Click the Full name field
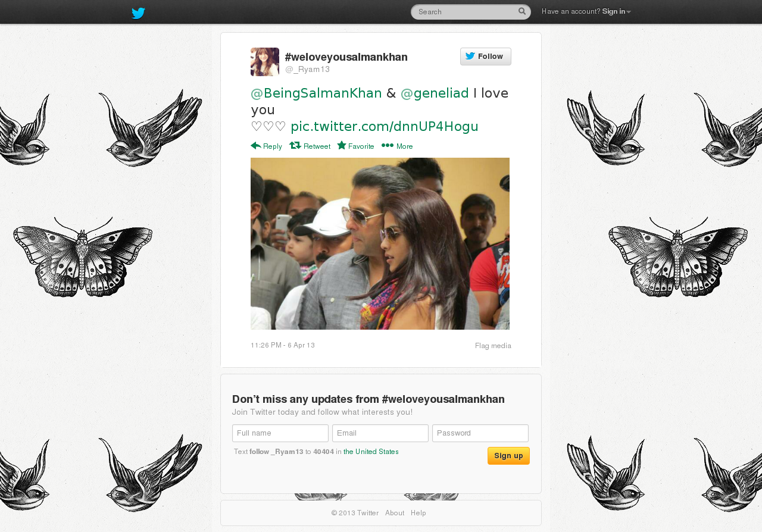 point(280,433)
